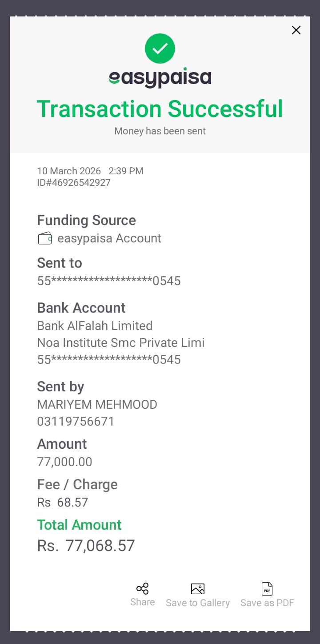Click the green success checkmark icon

[x=160, y=48]
